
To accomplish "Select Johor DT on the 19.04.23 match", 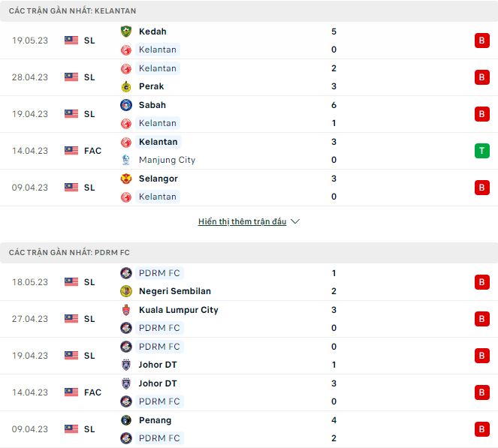I will coord(157,365).
